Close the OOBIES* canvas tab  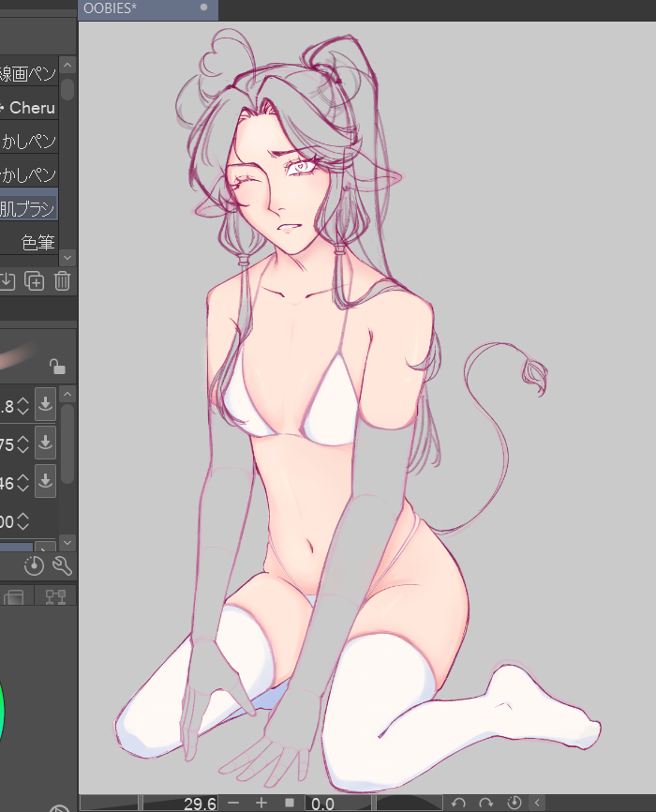click(x=203, y=8)
